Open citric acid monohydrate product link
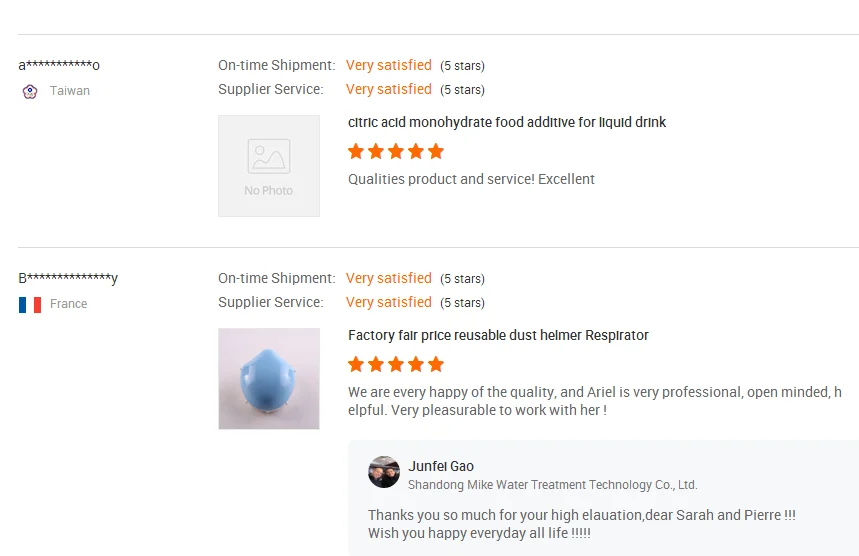The width and height of the screenshot is (859, 556). click(x=507, y=122)
